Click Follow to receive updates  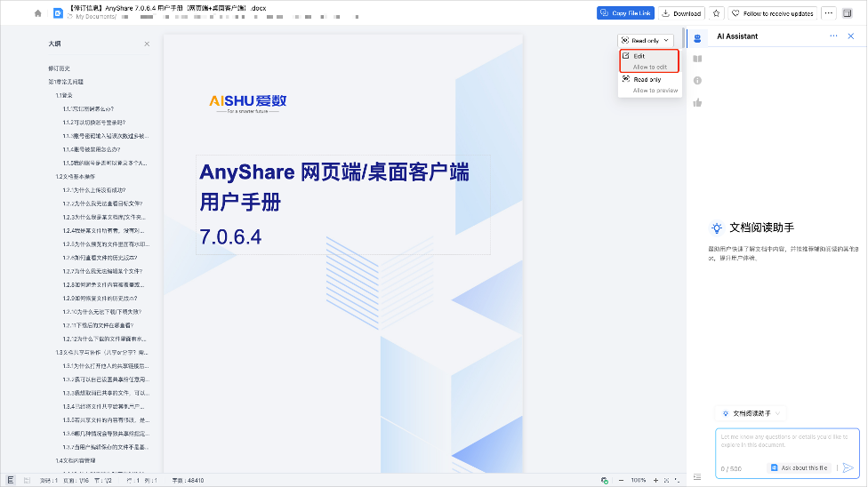coord(772,13)
